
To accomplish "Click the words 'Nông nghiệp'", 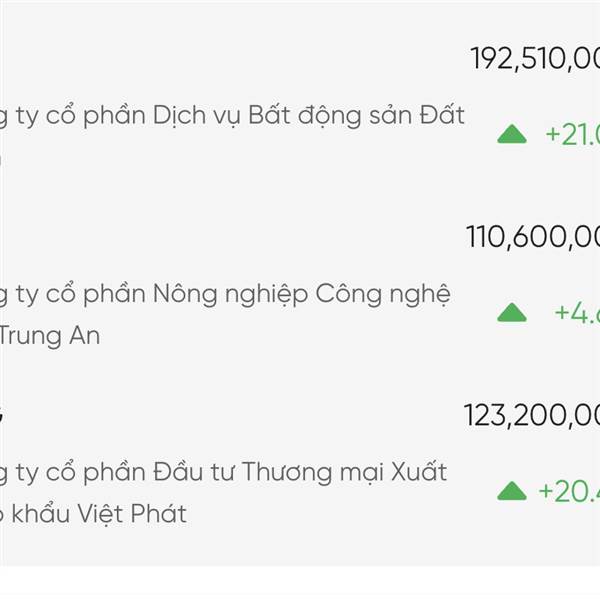I will [x=229, y=296].
